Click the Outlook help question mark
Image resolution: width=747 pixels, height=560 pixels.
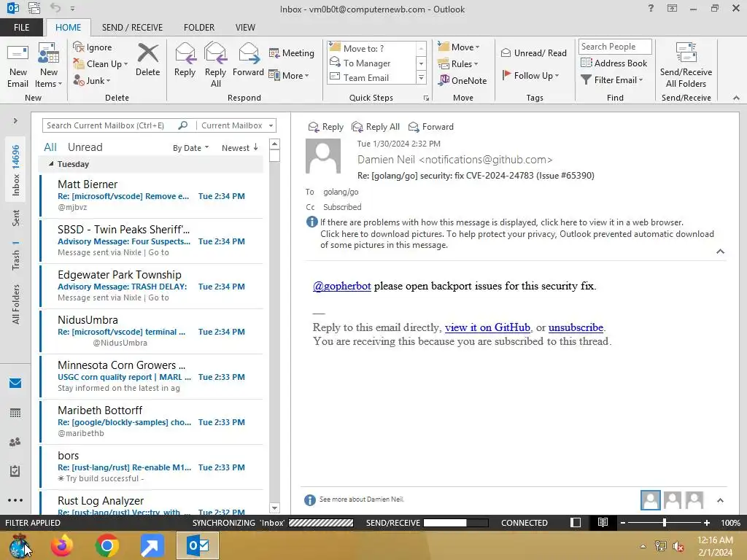651,8
